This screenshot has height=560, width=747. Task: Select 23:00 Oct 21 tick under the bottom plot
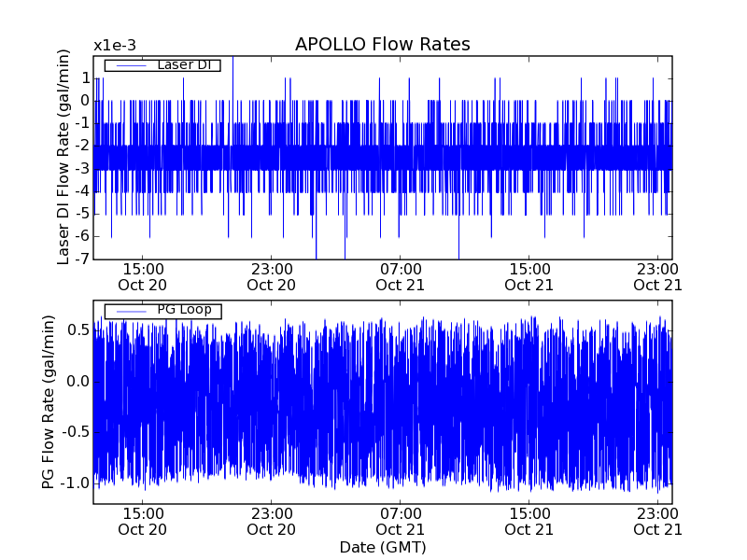[x=658, y=521]
